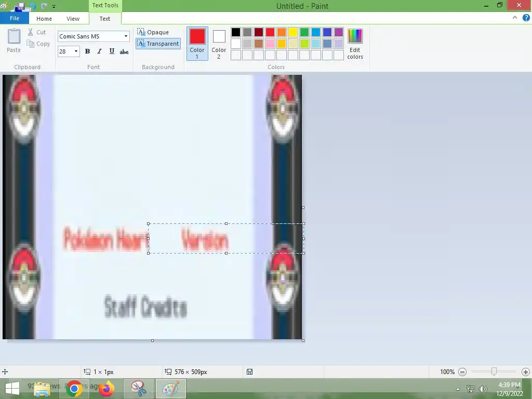The image size is (532, 399).
Task: Pick the purple swatch
Action: pos(339,32)
